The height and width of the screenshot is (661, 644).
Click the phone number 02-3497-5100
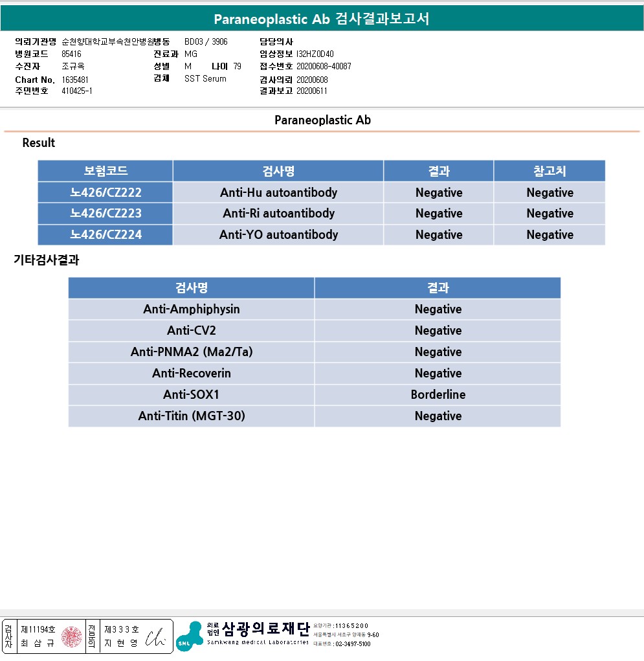click(352, 644)
